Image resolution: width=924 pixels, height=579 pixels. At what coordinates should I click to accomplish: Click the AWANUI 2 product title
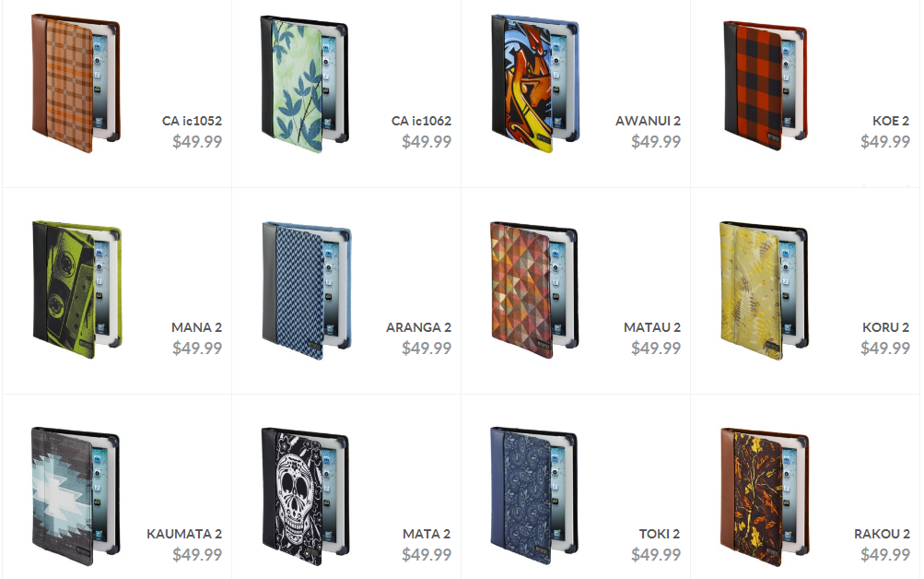point(649,121)
